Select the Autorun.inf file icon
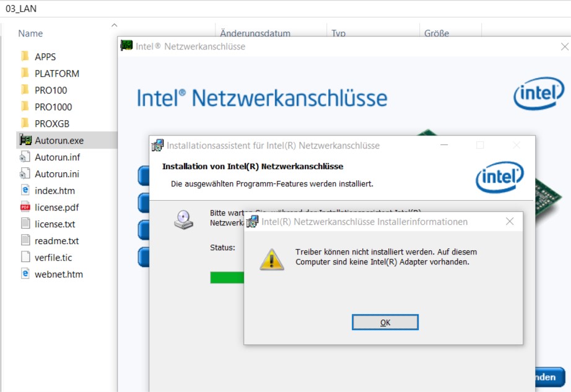 (x=25, y=157)
